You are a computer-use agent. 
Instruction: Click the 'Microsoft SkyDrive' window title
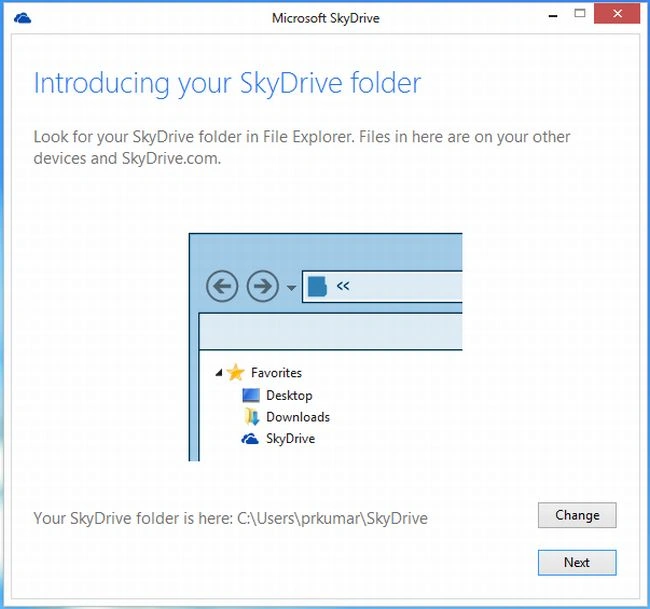coord(325,18)
